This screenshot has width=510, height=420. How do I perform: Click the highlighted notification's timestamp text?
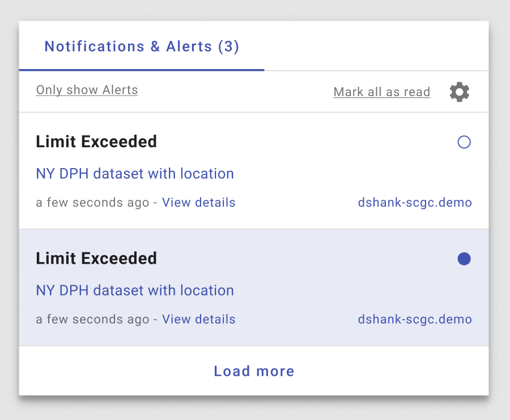[x=92, y=319]
